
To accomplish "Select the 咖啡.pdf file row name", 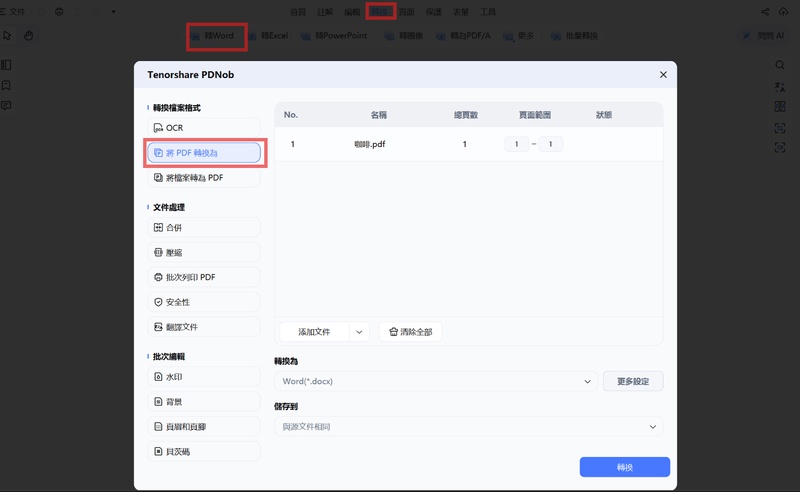I will coord(370,144).
